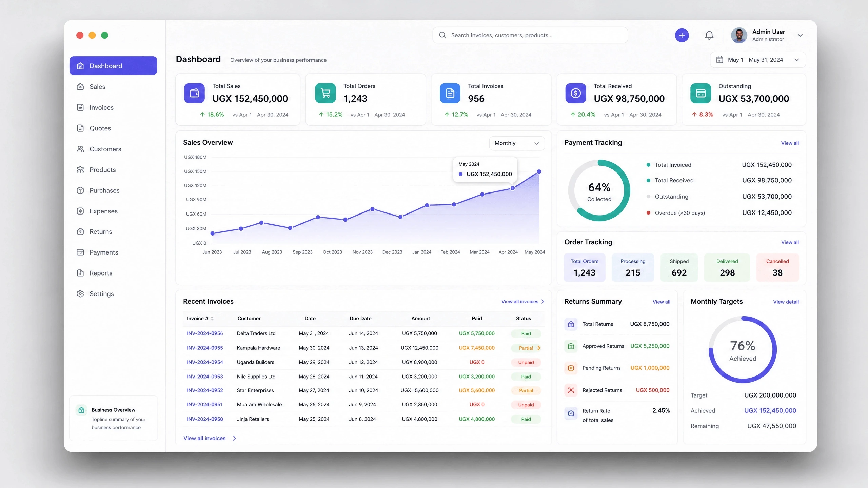Click Outstanding card icon
Screen dimensions: 868x488
(x=701, y=93)
